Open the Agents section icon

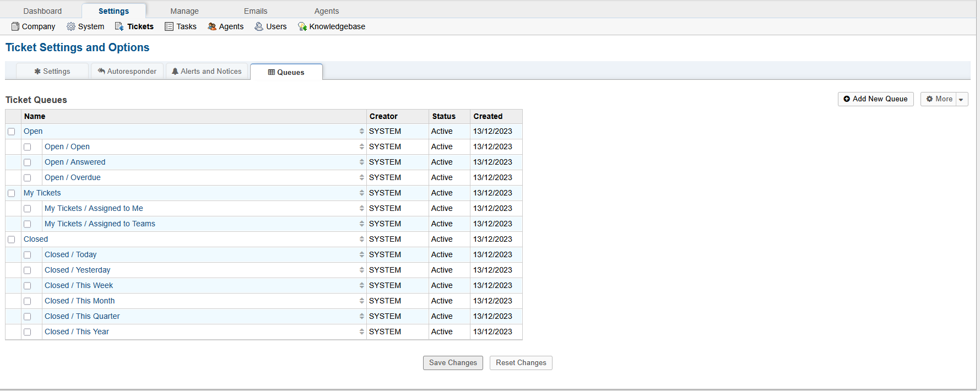[x=212, y=26]
